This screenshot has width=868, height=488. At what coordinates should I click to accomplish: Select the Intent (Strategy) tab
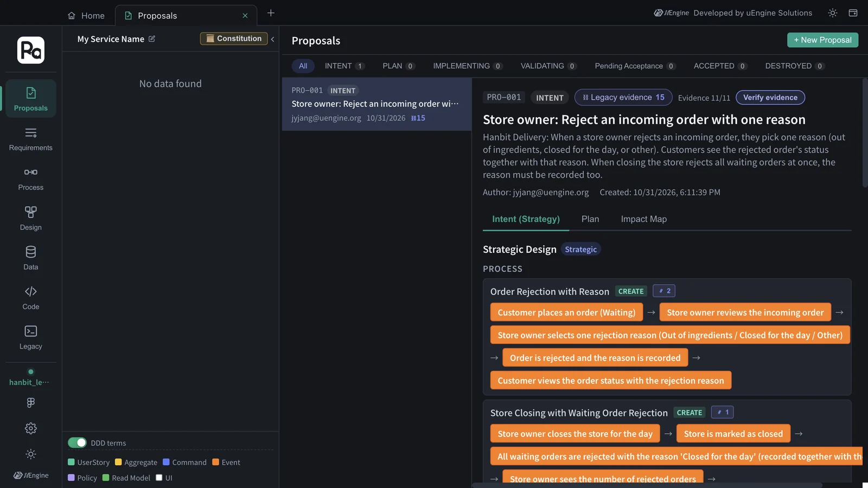point(526,219)
